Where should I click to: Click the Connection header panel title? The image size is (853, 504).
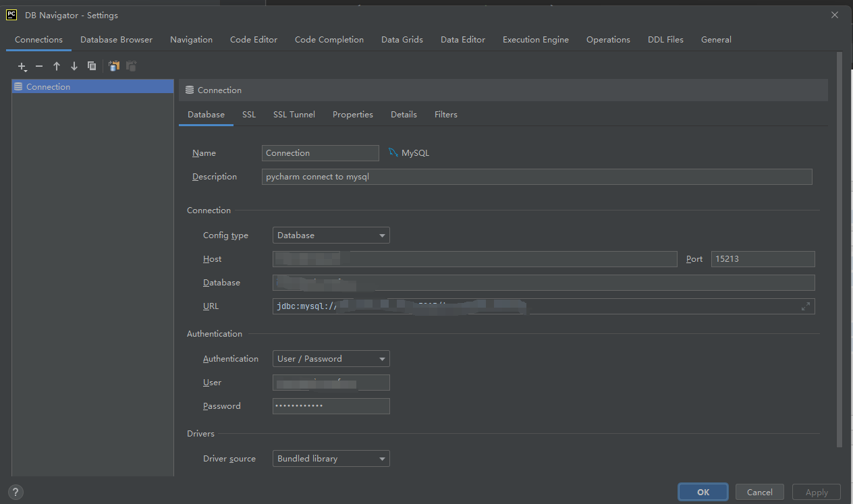(219, 90)
